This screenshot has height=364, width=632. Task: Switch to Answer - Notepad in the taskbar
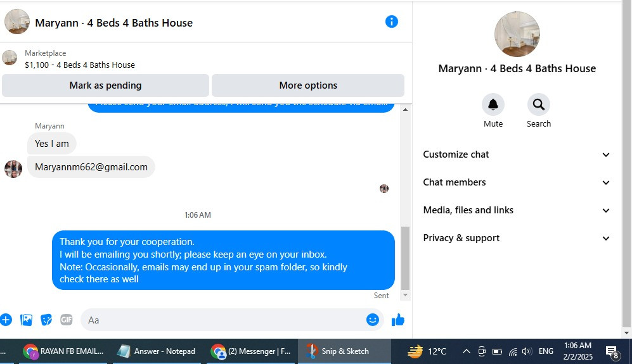157,351
